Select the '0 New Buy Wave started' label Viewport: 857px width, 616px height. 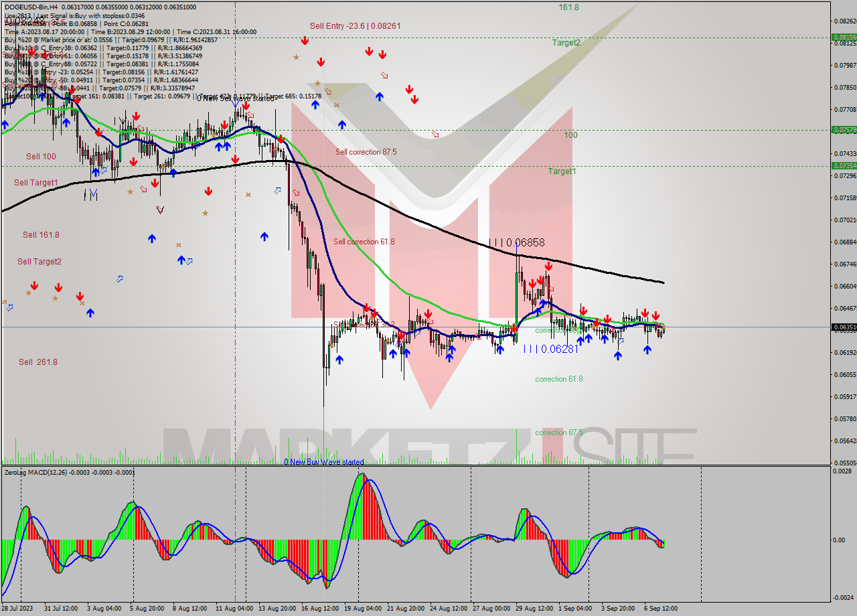(x=324, y=462)
